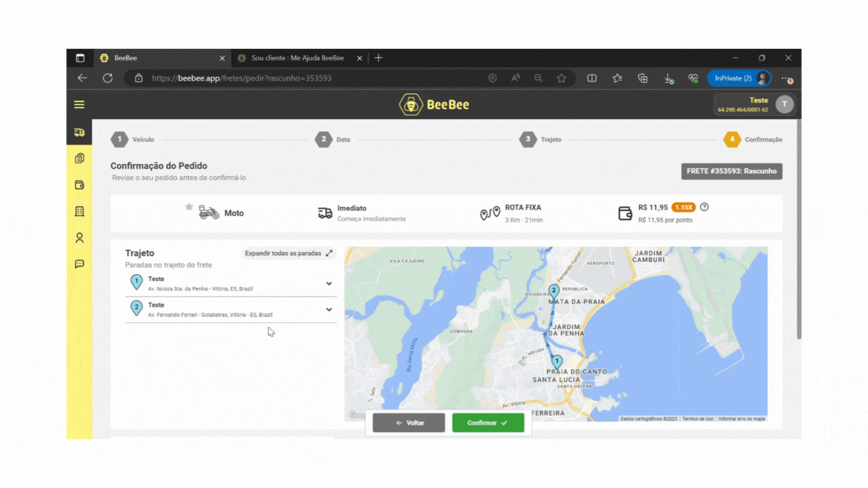Open browser essentials heart icon
Viewport: 868px width, 488px height.
693,78
